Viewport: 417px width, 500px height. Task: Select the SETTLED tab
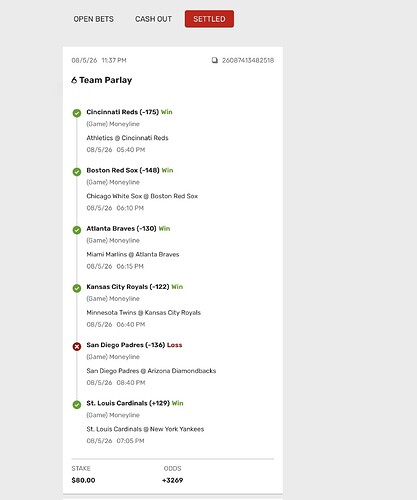point(209,19)
